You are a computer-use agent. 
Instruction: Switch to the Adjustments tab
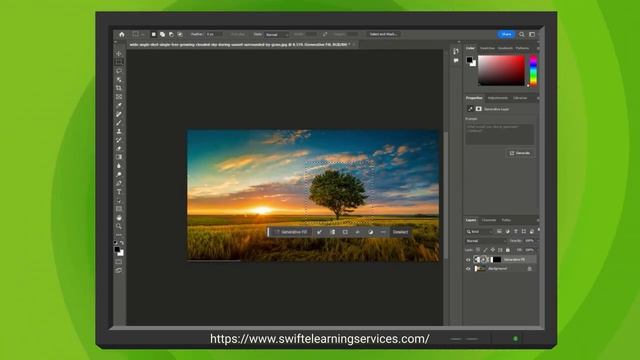[x=498, y=98]
